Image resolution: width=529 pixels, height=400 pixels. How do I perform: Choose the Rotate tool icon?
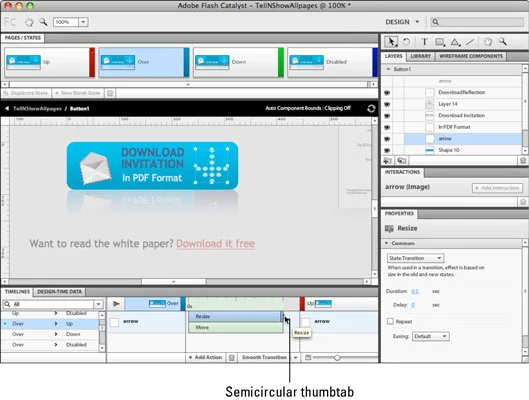[407, 42]
